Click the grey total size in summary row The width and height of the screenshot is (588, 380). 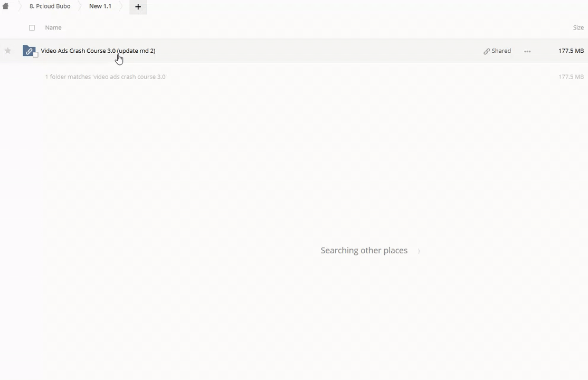point(571,77)
